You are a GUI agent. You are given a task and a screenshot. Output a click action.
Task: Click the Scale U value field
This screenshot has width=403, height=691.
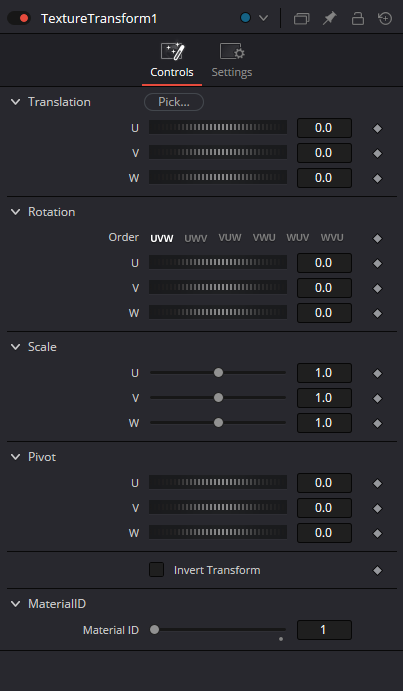[x=324, y=373]
